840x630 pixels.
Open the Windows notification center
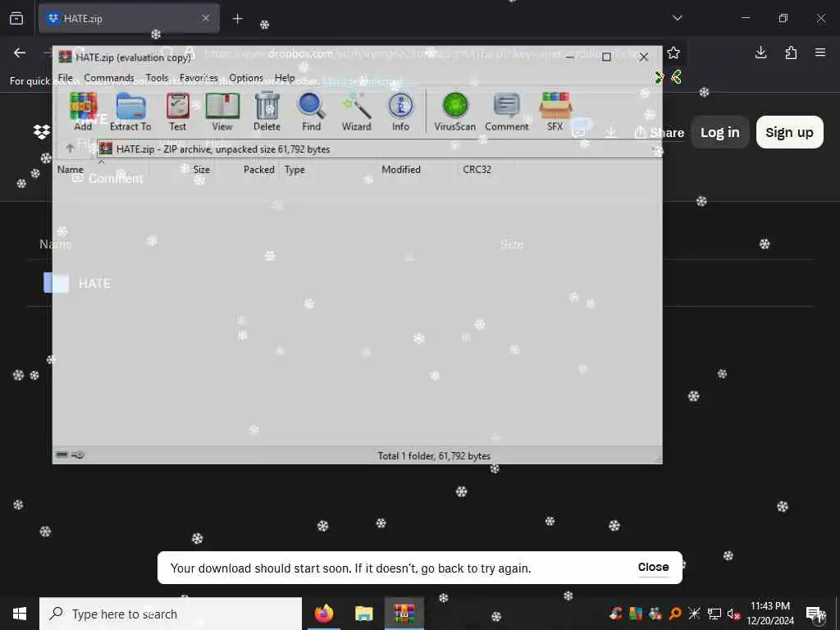tap(814, 614)
